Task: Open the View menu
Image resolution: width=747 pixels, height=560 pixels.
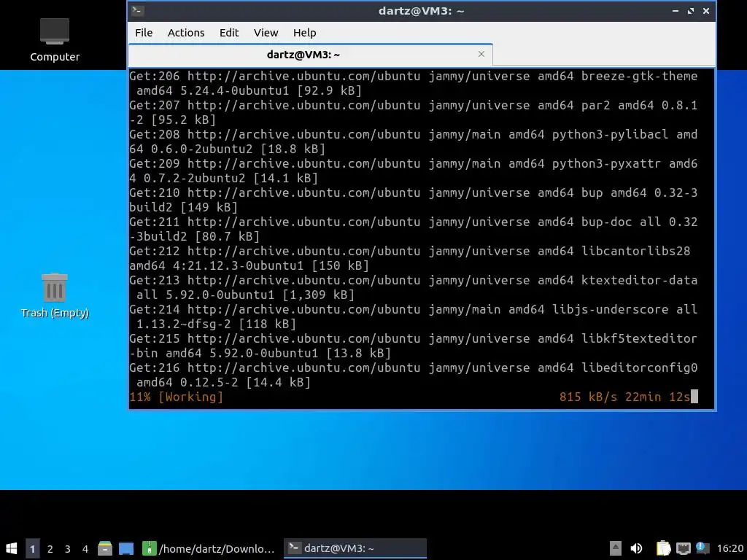Action: [x=266, y=32]
